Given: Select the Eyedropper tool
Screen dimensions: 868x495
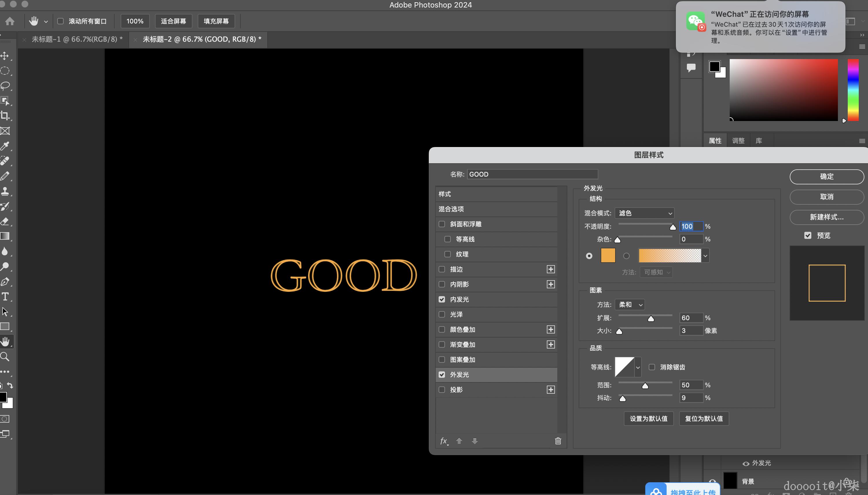Looking at the screenshot, I should coord(5,146).
